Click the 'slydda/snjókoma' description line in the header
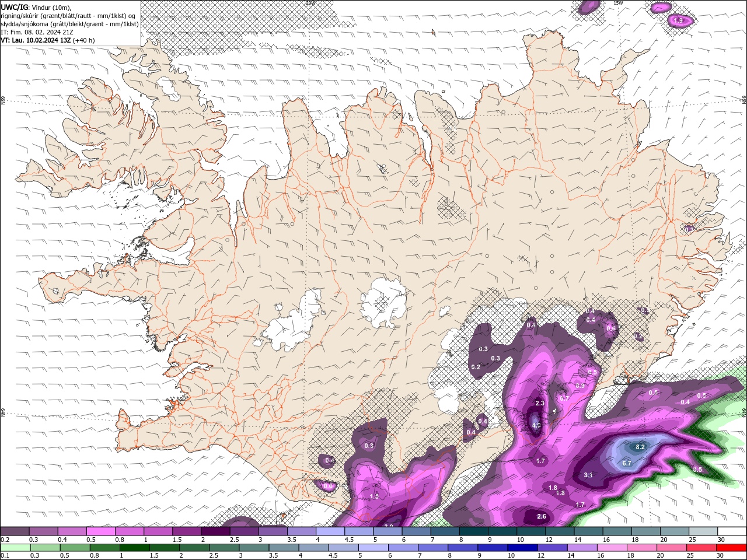This screenshot has width=747, height=560. pyautogui.click(x=69, y=24)
